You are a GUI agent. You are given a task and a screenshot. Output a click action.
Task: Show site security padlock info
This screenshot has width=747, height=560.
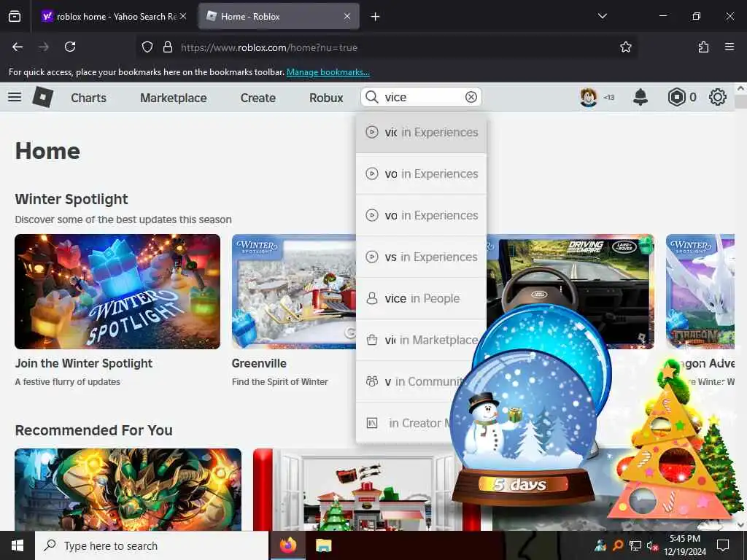(x=167, y=47)
